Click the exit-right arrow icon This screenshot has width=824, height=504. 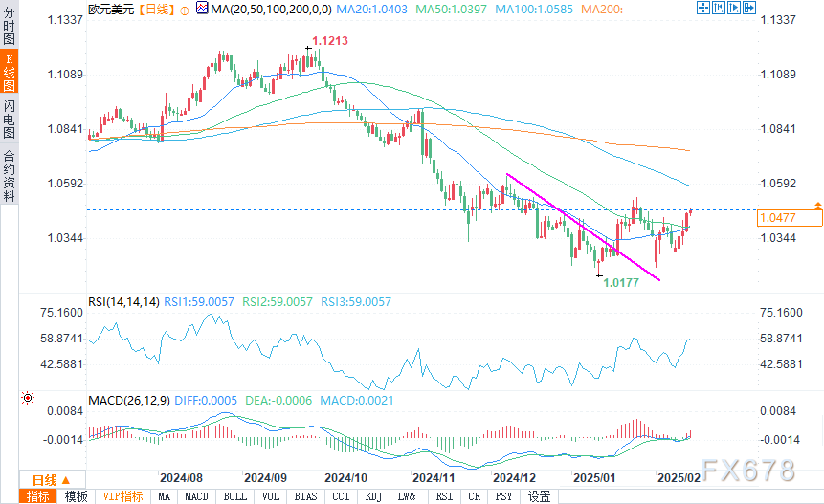point(749,8)
